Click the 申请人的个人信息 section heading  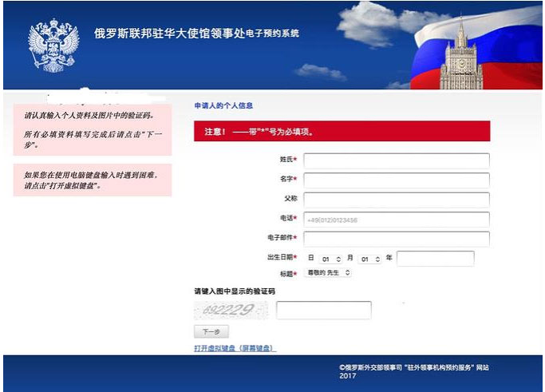click(x=224, y=105)
